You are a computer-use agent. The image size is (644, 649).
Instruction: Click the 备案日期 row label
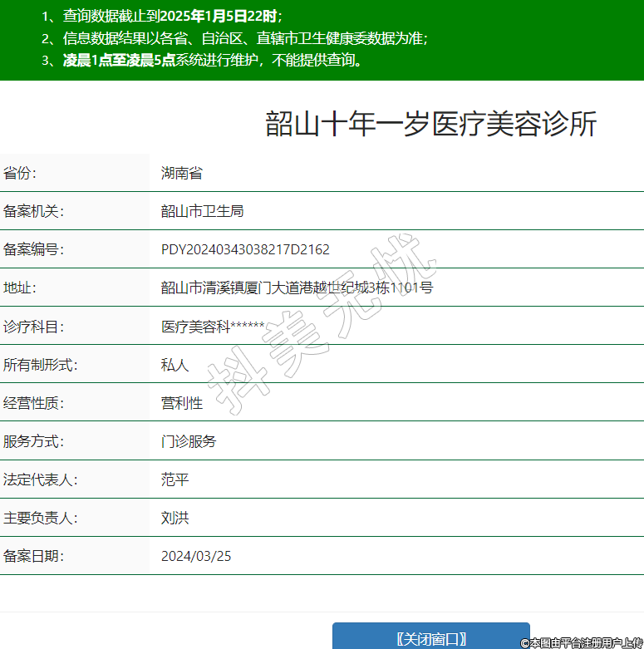click(33, 556)
